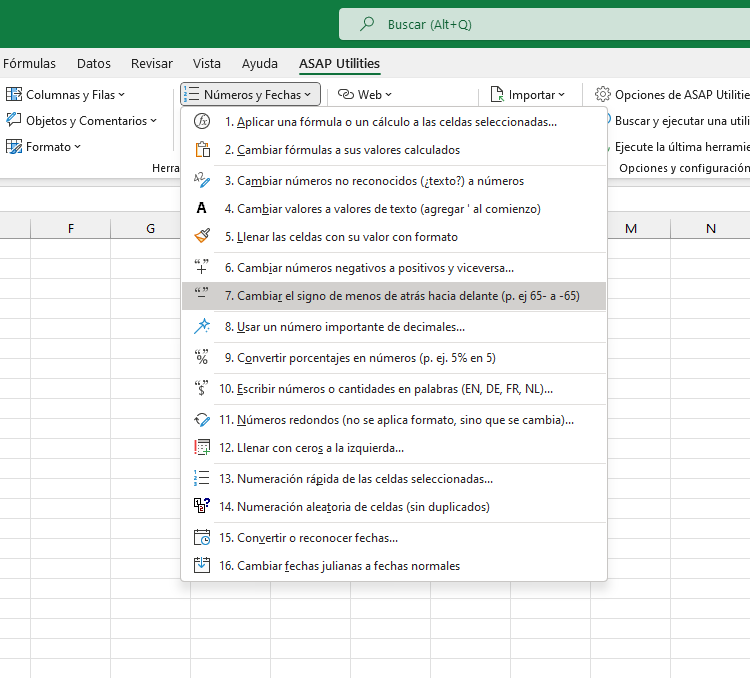Click the Columnas y Filas grid icon
This screenshot has width=750, height=678.
point(14,94)
